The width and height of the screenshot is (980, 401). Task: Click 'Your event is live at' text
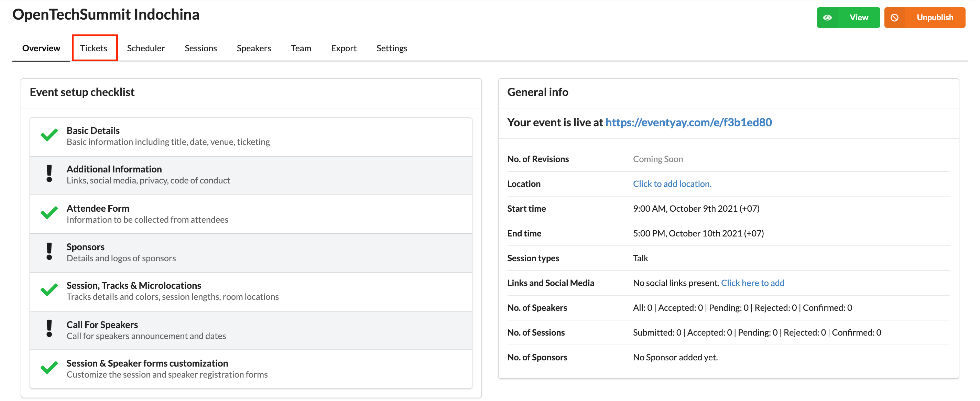pyautogui.click(x=555, y=123)
